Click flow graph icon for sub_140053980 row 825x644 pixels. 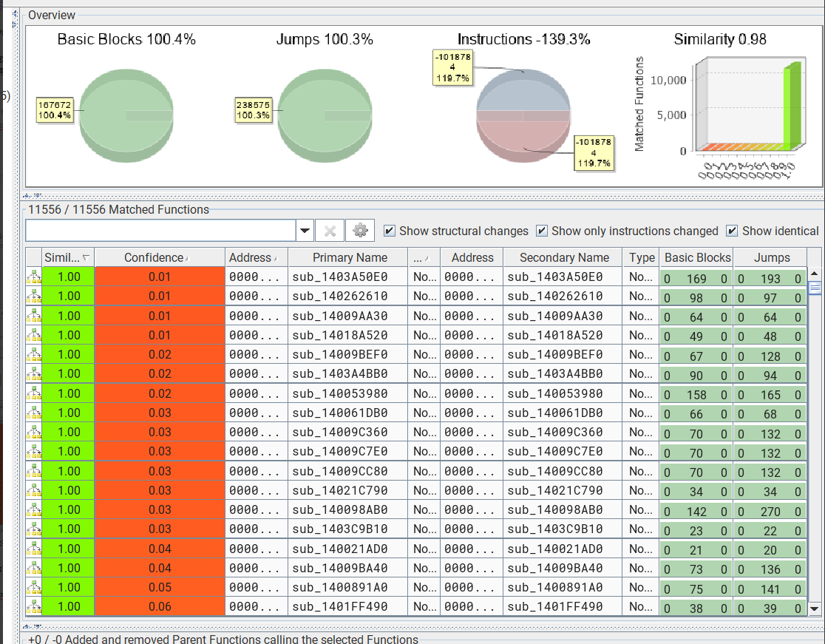(33, 393)
